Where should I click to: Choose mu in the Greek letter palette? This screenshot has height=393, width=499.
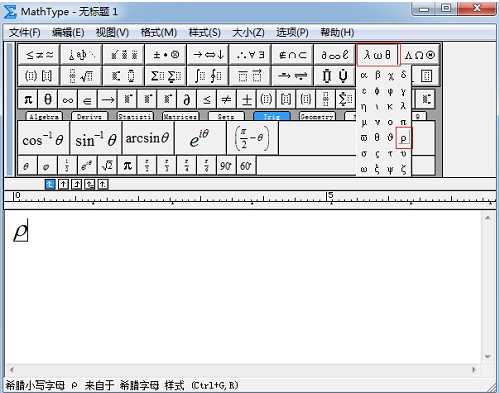[364, 122]
